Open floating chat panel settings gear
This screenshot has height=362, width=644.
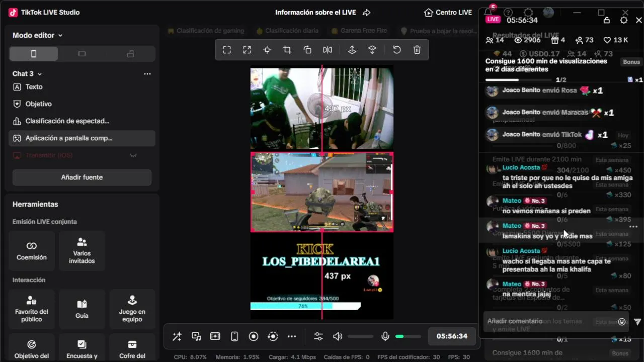(x=624, y=20)
